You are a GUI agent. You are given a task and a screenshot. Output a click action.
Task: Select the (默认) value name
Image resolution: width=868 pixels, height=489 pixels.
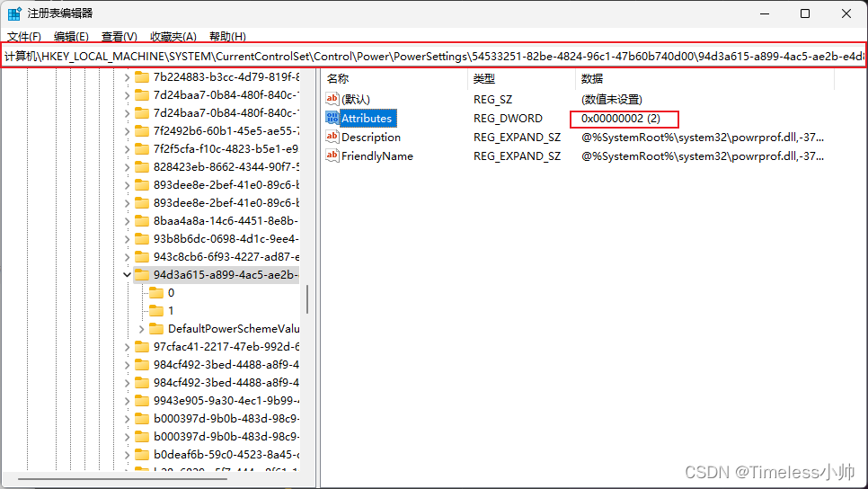coord(356,99)
